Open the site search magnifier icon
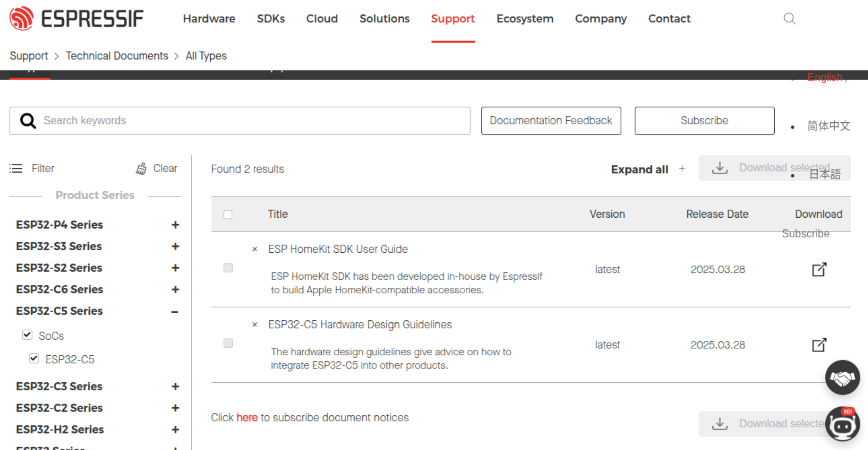This screenshot has width=868, height=450. pos(789,18)
